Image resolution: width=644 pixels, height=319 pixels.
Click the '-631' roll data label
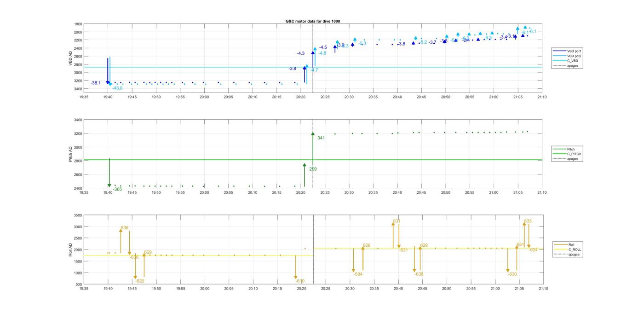click(403, 250)
